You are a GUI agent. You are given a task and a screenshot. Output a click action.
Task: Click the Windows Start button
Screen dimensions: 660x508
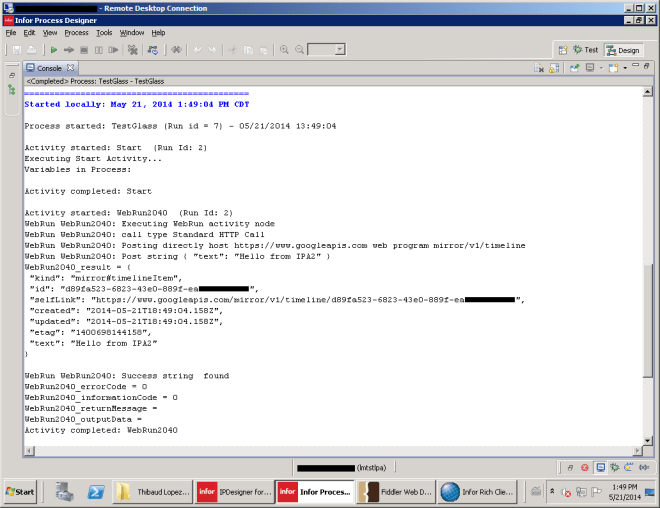click(x=22, y=491)
